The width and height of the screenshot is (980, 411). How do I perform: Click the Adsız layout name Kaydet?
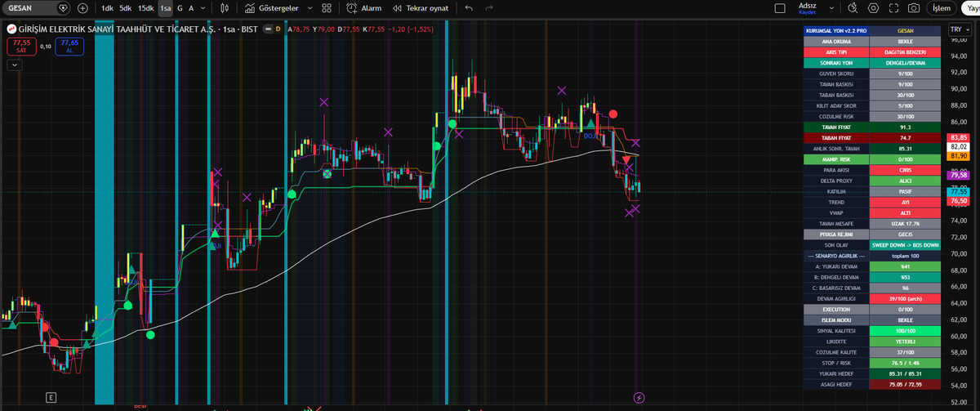coord(807,8)
